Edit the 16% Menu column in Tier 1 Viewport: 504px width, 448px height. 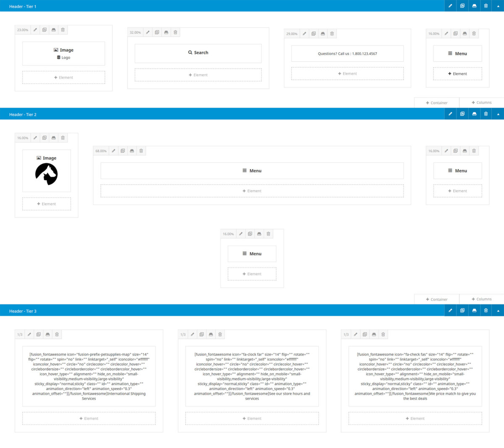446,33
